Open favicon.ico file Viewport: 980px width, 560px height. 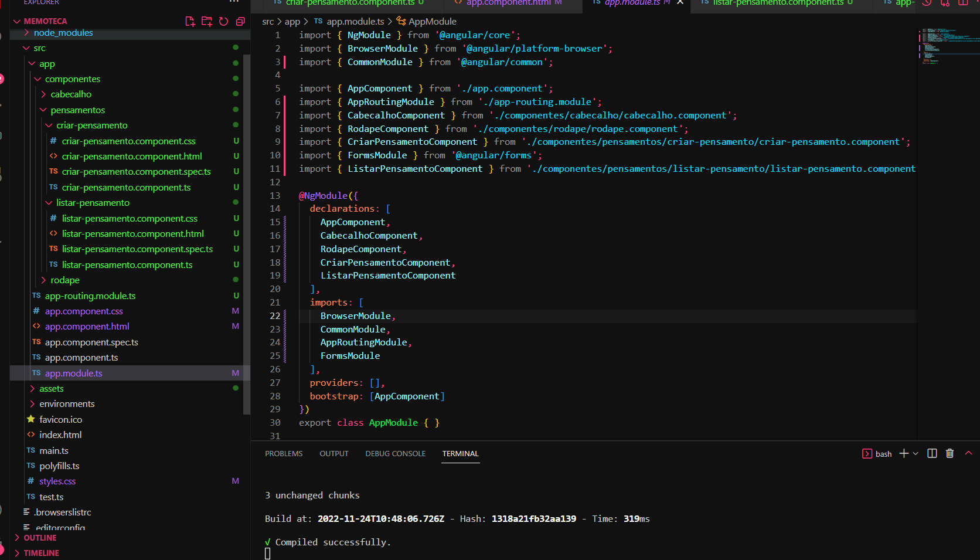[x=60, y=419]
